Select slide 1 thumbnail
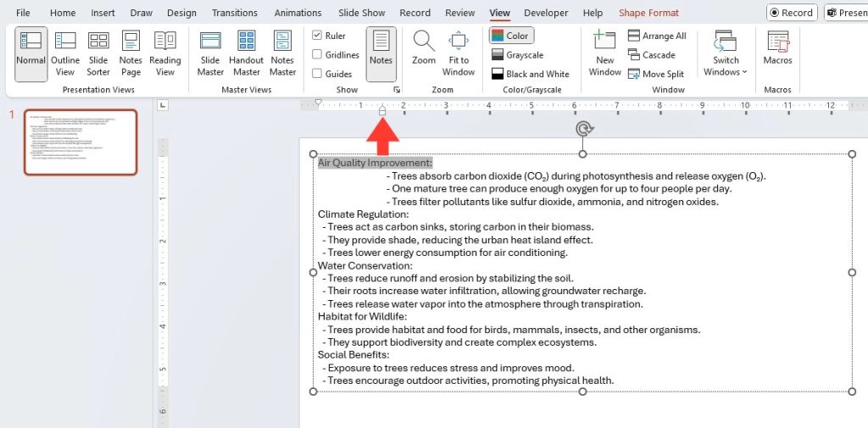The image size is (868, 428). (81, 142)
